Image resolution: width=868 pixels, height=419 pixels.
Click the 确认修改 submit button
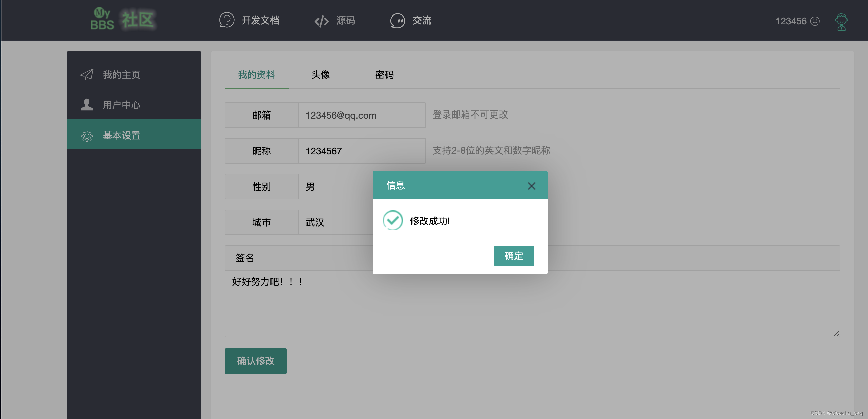point(255,361)
